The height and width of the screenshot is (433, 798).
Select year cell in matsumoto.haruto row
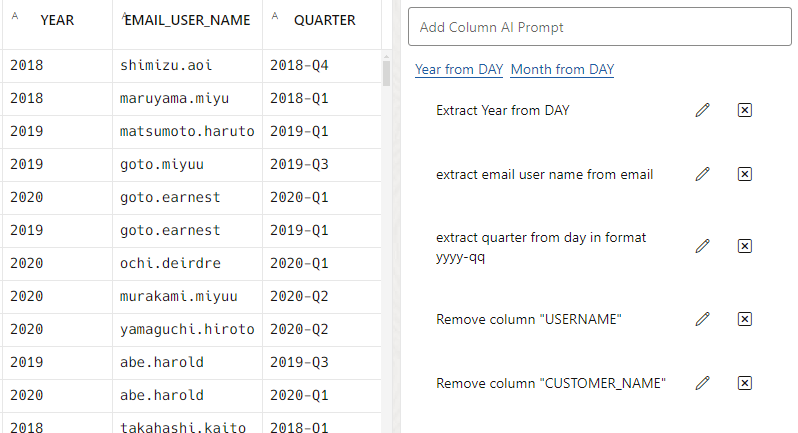coord(57,132)
